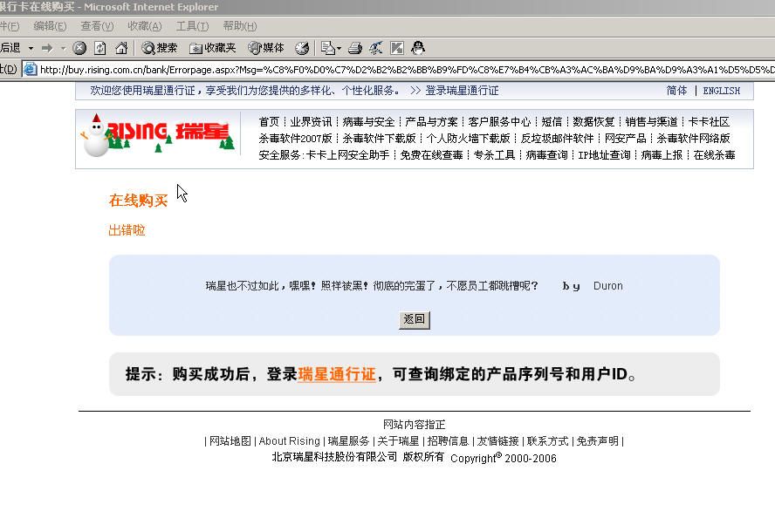The height and width of the screenshot is (532, 775).
Task: Open the Help menu 帮助(H)
Action: pos(240,26)
